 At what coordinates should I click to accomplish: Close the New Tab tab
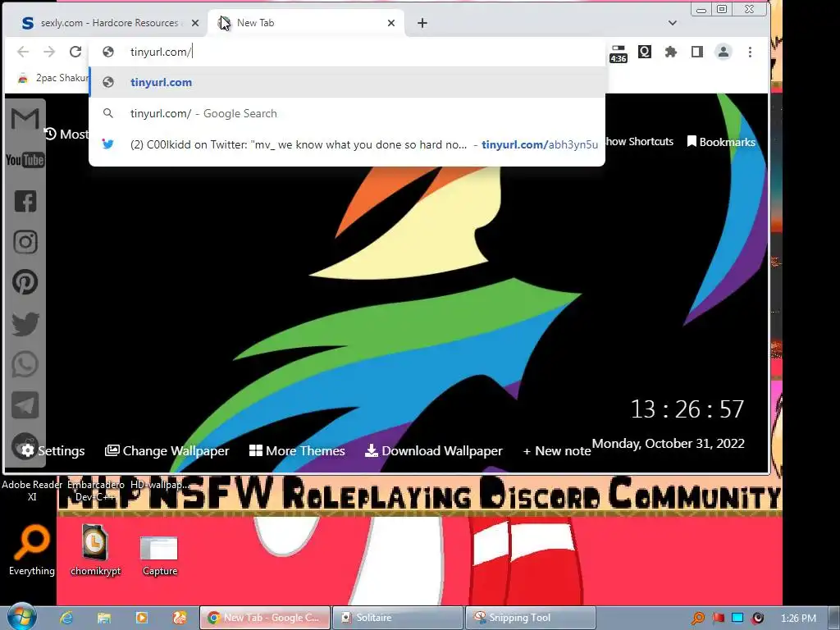coord(391,23)
